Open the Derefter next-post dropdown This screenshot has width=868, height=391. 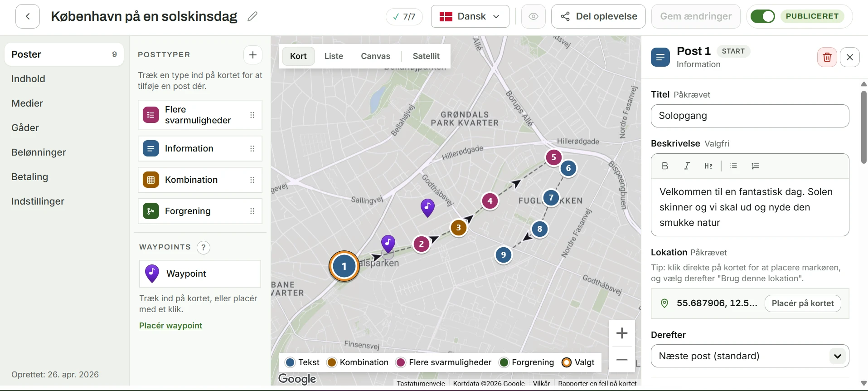point(750,356)
